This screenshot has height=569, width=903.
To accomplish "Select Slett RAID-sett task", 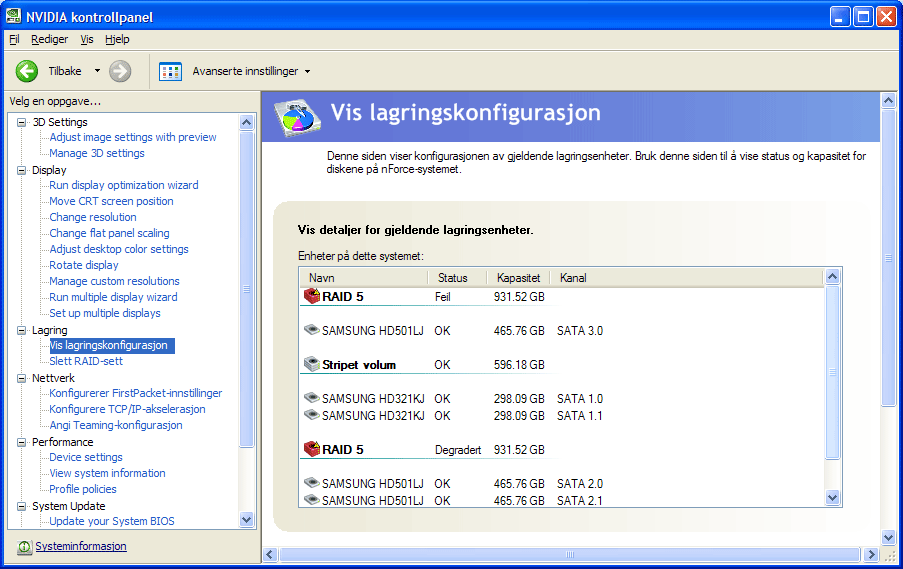I will click(x=86, y=361).
